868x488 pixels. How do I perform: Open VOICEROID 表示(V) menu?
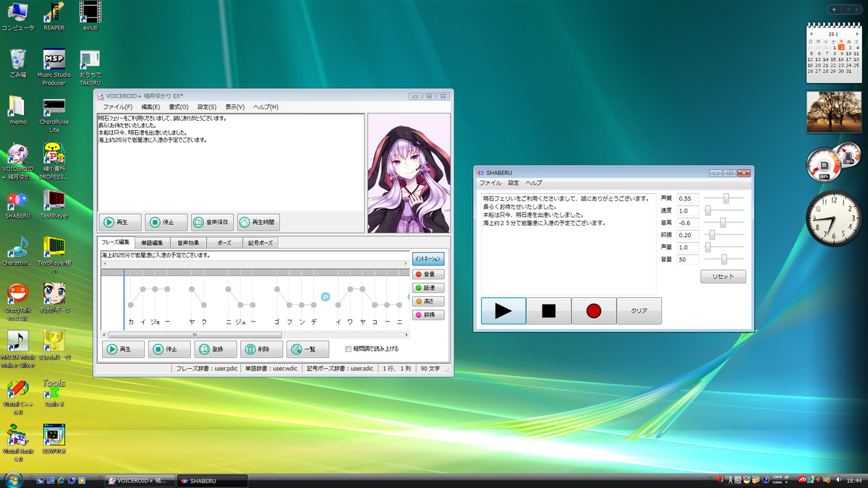[235, 107]
